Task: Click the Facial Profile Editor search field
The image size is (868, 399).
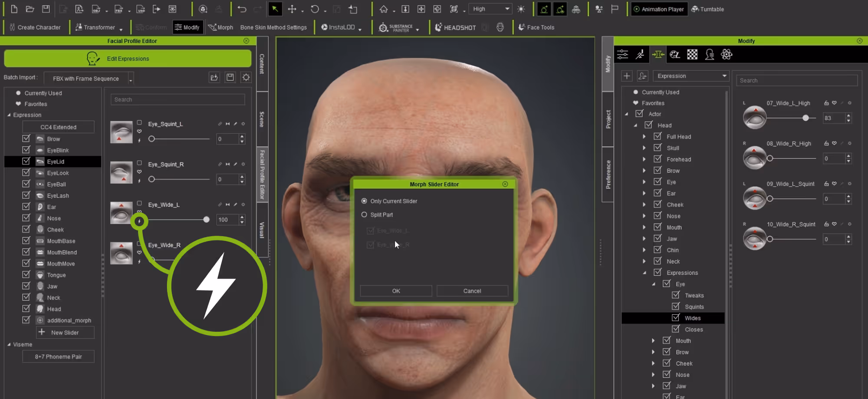Action: pyautogui.click(x=178, y=99)
